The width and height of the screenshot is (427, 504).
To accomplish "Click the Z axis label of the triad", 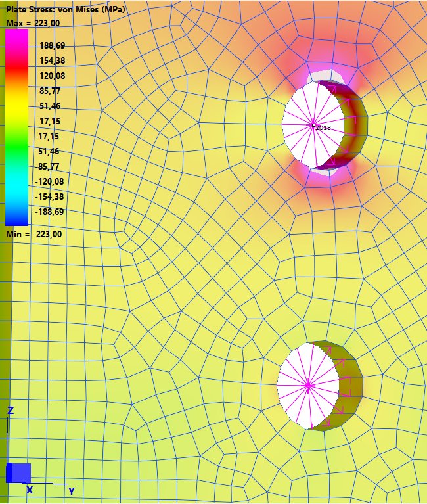I will point(11,411).
